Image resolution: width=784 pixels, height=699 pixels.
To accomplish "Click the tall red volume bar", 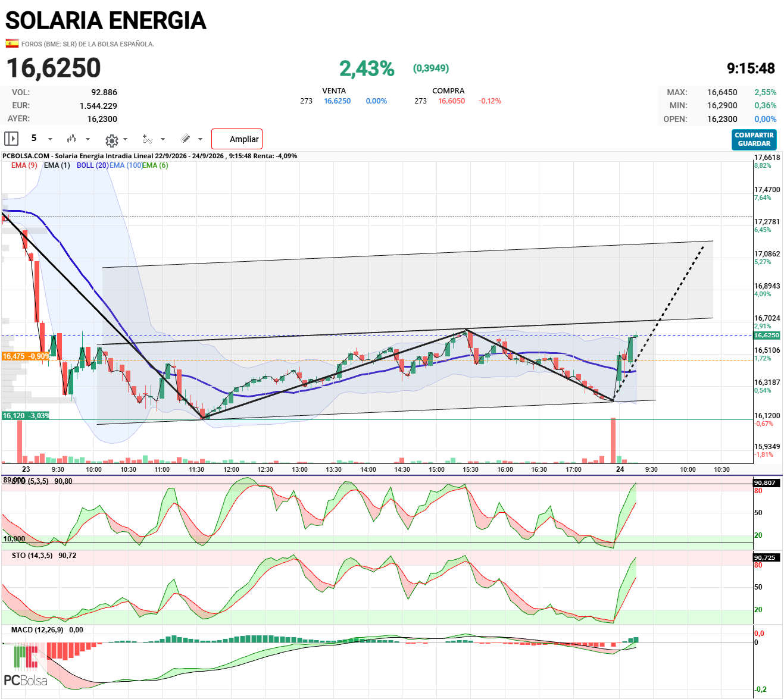I will (x=613, y=440).
